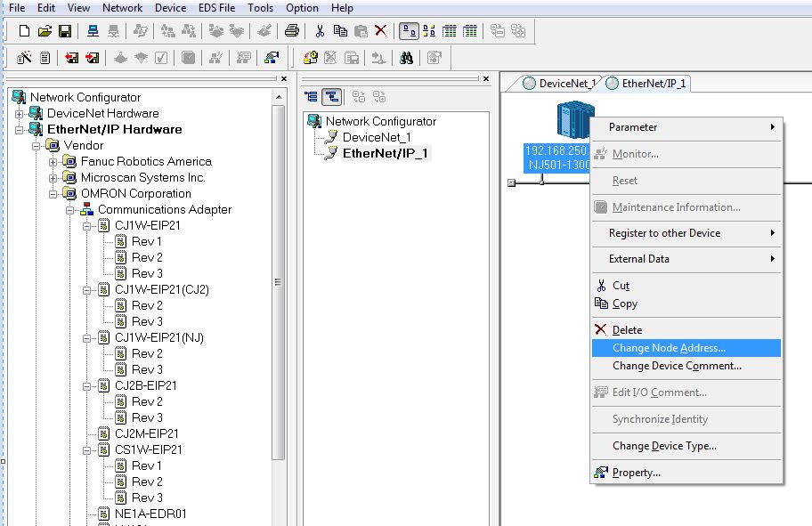The width and height of the screenshot is (812, 526).
Task: Click the notepad list toolbar icon
Action: point(45,58)
